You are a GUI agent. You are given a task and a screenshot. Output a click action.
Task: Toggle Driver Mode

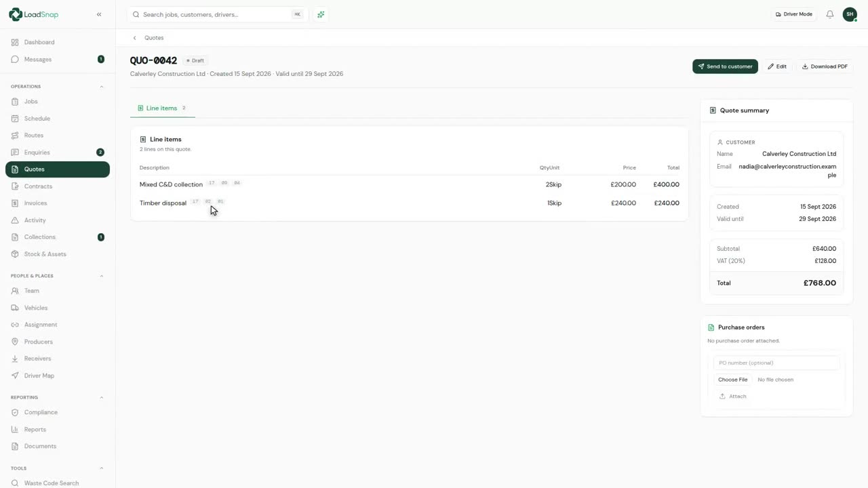794,14
